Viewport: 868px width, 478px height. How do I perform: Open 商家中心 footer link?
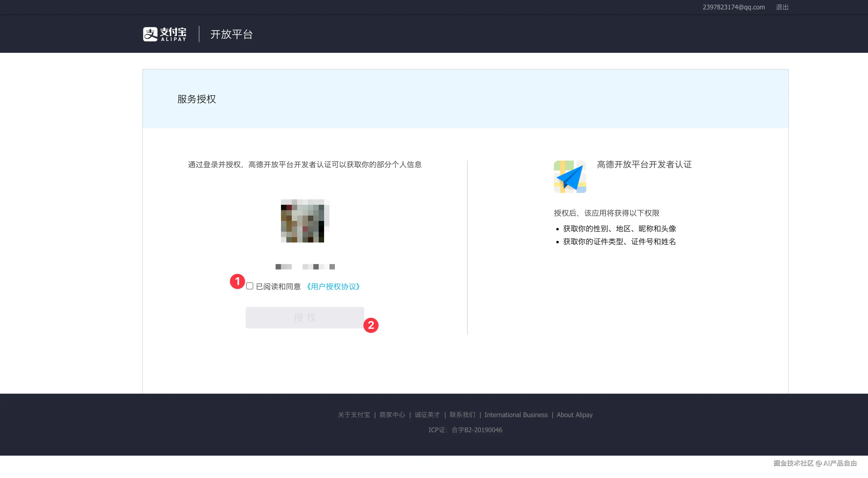pyautogui.click(x=392, y=415)
